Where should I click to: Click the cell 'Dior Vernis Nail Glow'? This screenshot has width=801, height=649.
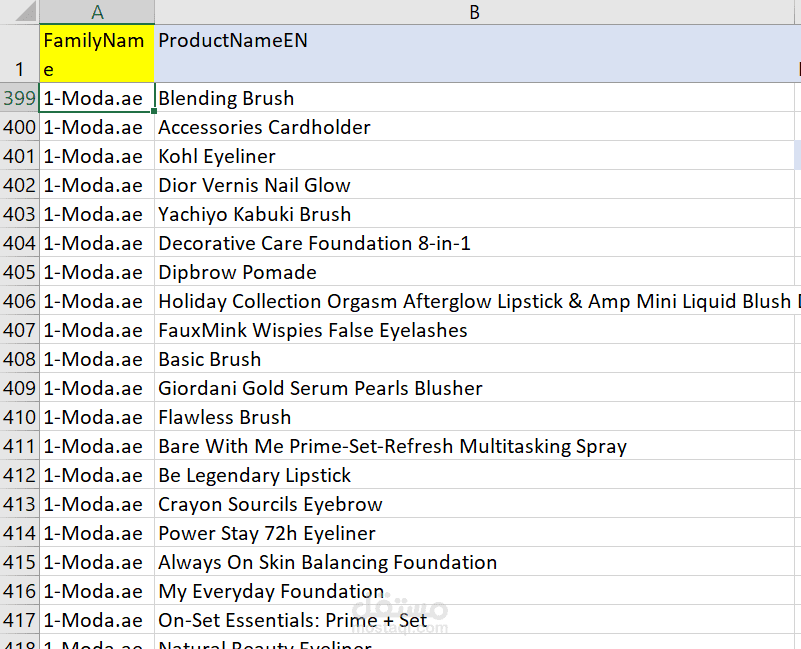pos(474,185)
